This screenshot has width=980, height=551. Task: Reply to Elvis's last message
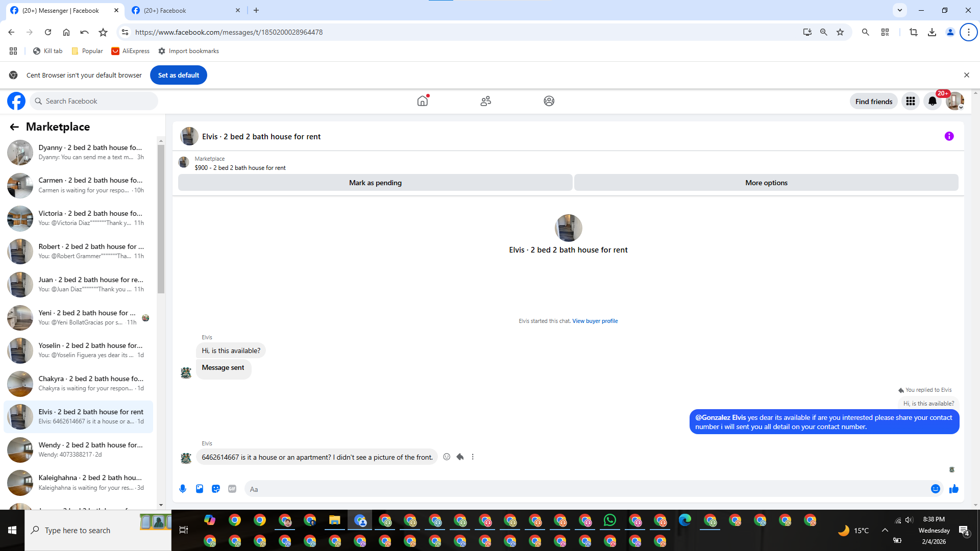click(x=460, y=457)
